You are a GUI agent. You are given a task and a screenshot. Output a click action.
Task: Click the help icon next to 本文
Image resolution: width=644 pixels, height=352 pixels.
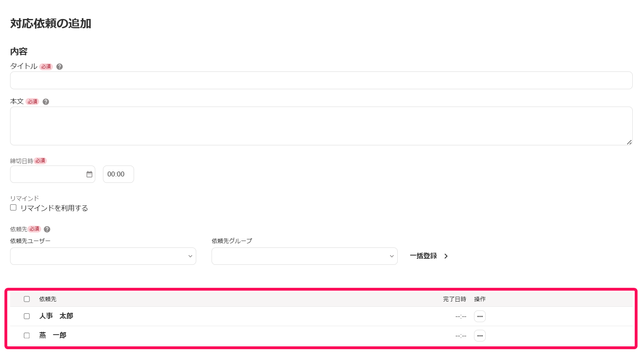[x=46, y=102]
